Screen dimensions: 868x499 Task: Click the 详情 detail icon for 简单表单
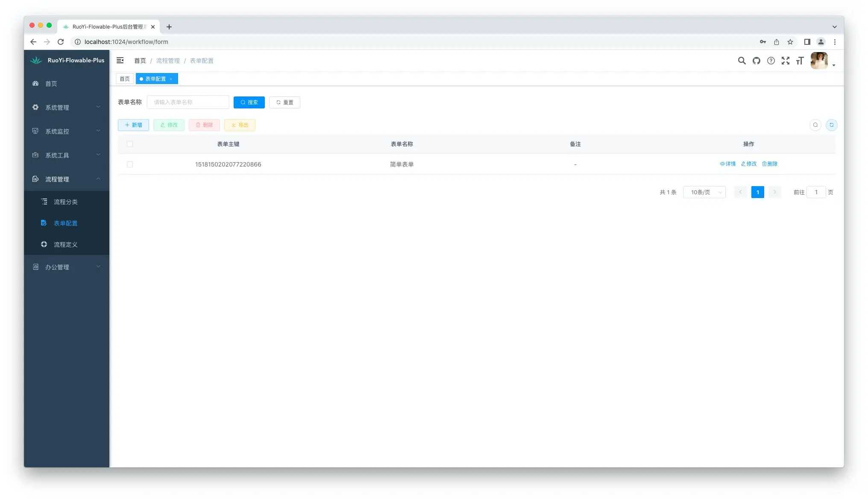coord(727,164)
